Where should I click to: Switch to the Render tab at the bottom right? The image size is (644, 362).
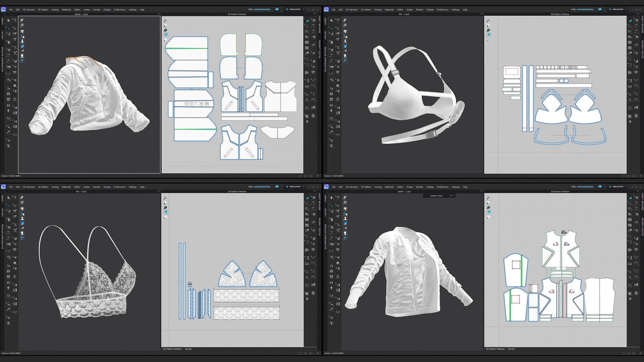click(512, 349)
